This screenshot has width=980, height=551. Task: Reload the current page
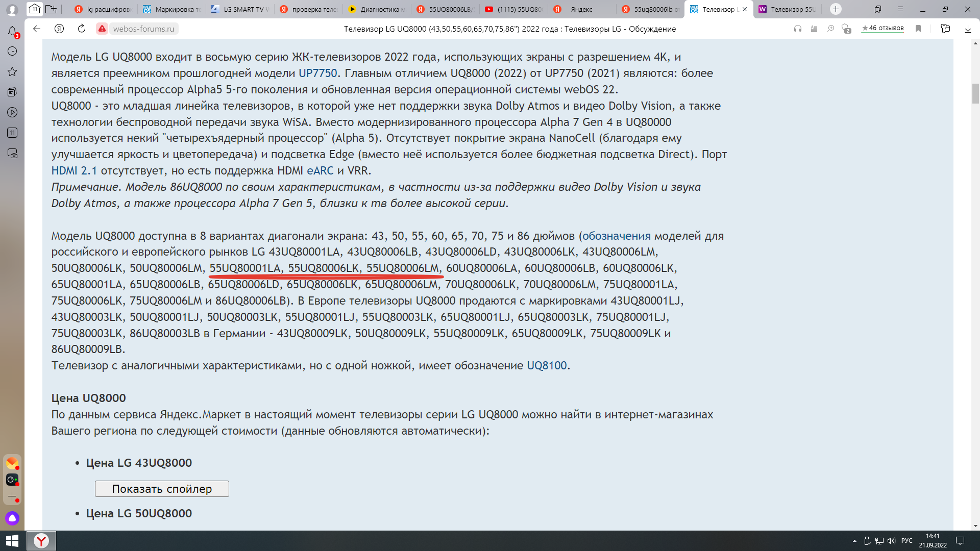point(82,29)
